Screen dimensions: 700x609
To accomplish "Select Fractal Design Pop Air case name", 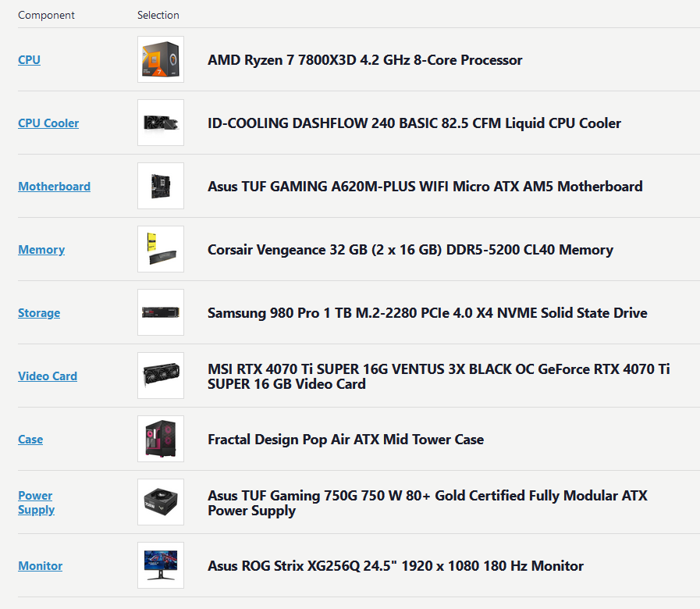I will tap(346, 440).
